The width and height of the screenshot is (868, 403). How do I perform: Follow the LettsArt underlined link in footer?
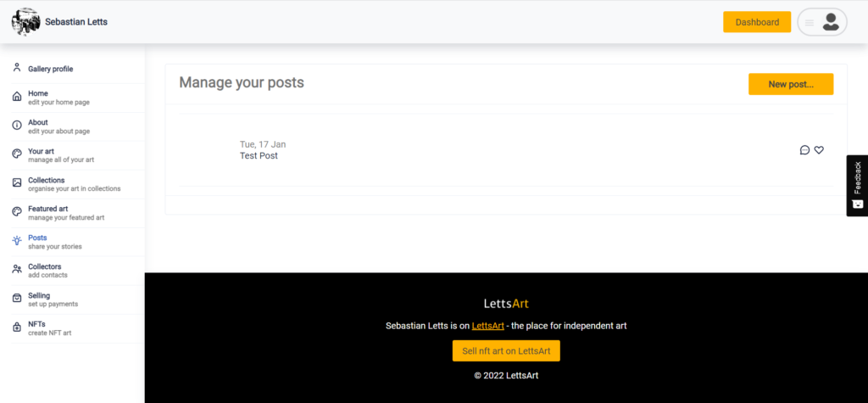pos(487,326)
